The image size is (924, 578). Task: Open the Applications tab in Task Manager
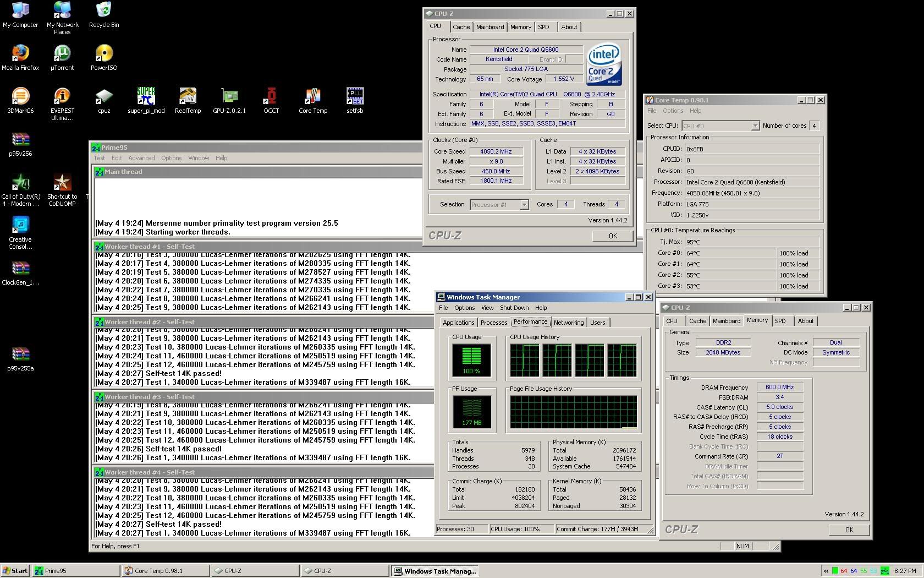click(459, 323)
